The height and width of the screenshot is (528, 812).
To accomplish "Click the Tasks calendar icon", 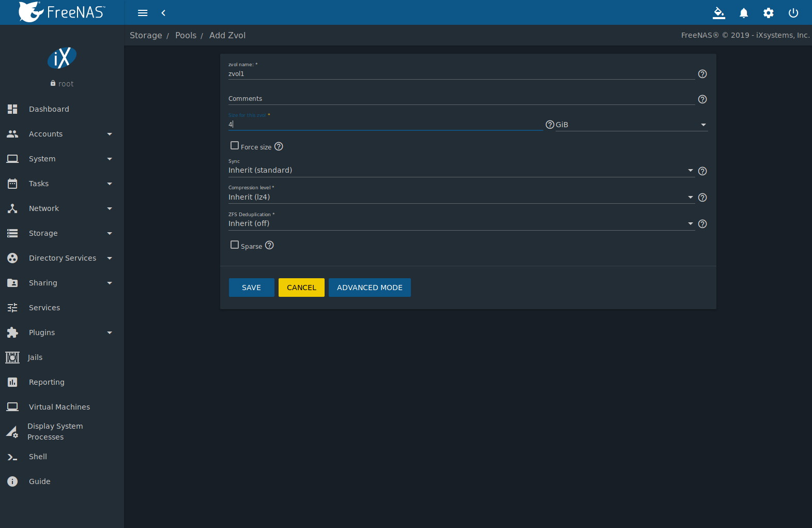I will pos(12,184).
